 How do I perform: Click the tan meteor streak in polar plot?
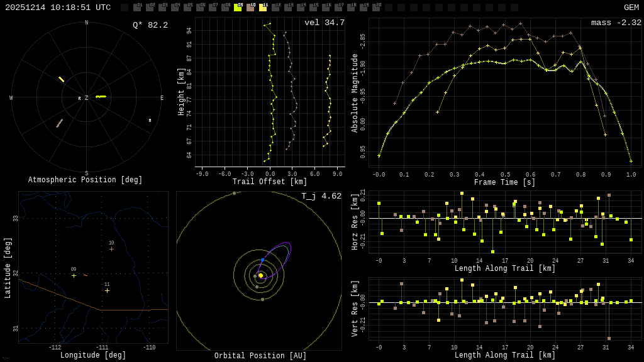[59, 123]
